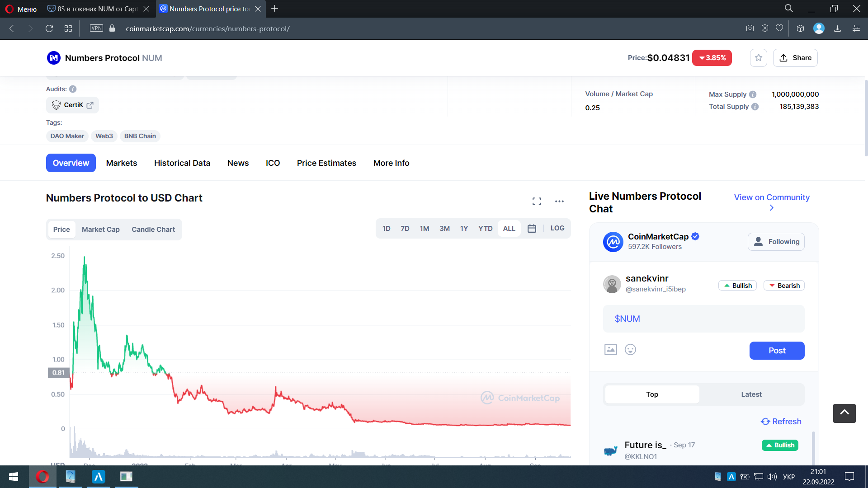Open View on Community link
The width and height of the screenshot is (868, 488).
(x=772, y=202)
